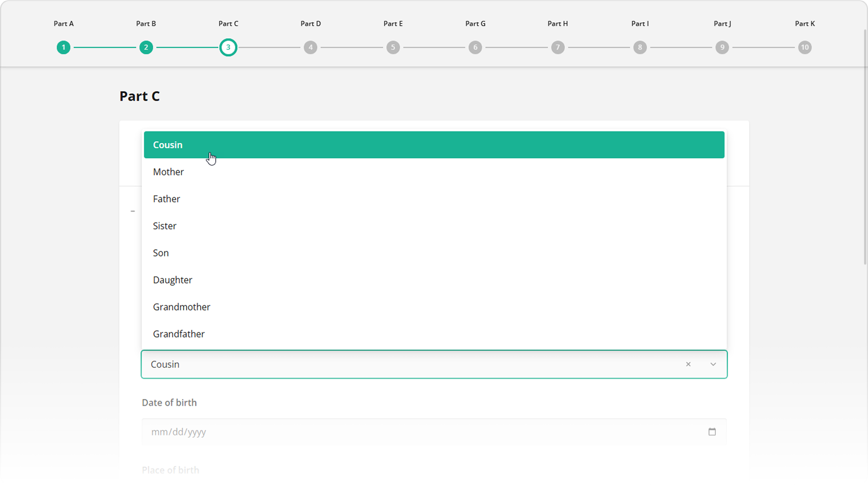The height and width of the screenshot is (486, 868).
Task: Click the step 4 circle under Part D
Action: [x=310, y=47]
